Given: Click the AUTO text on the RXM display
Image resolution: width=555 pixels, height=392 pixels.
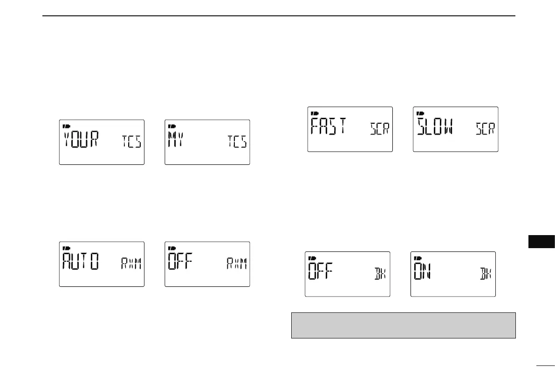Looking at the screenshot, I should pos(81,261).
